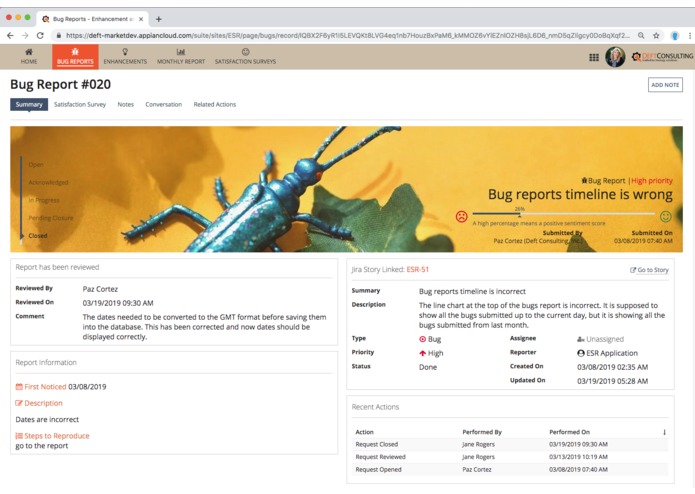Click 'Dates are incorrect' description text
Viewport: 695px width, 494px height.
(x=47, y=420)
